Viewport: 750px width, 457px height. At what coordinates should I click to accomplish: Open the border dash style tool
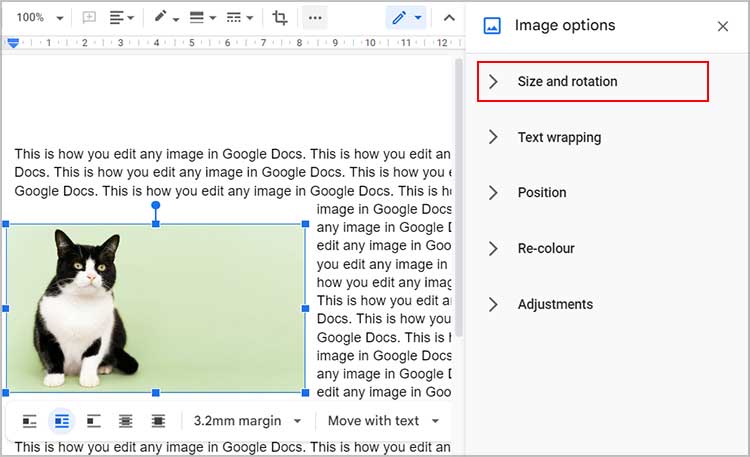[239, 18]
